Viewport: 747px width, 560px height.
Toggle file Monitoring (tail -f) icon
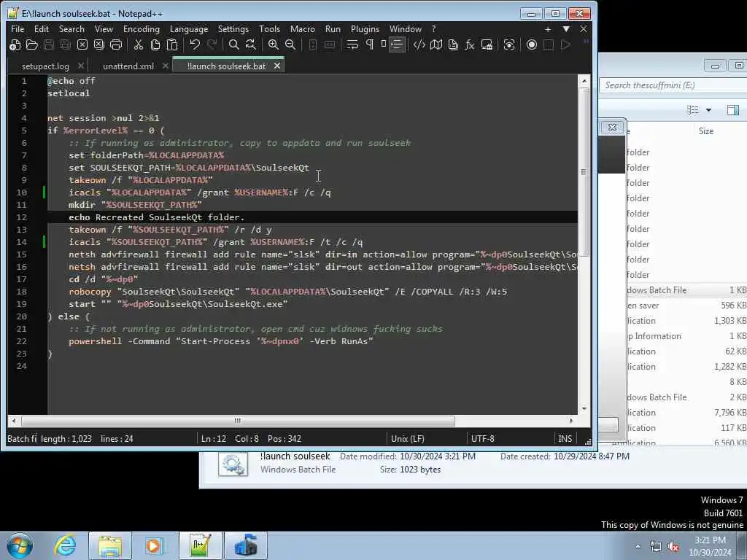click(508, 44)
